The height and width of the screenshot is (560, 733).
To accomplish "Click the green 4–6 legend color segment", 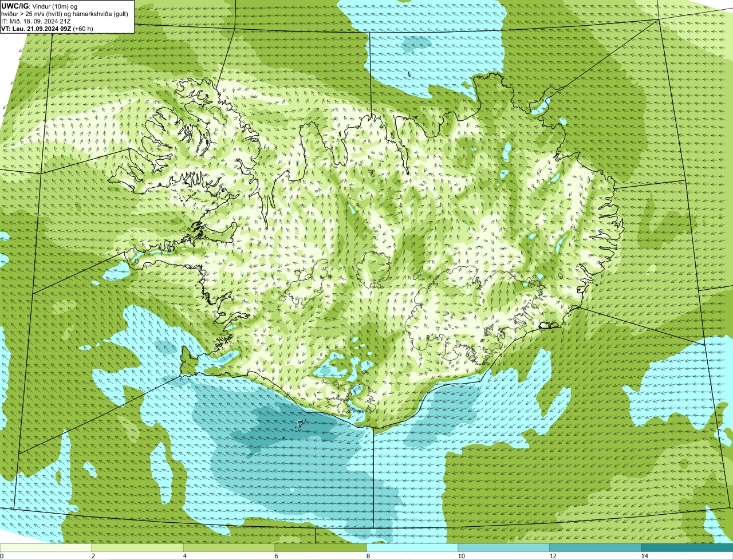I will coord(229,547).
